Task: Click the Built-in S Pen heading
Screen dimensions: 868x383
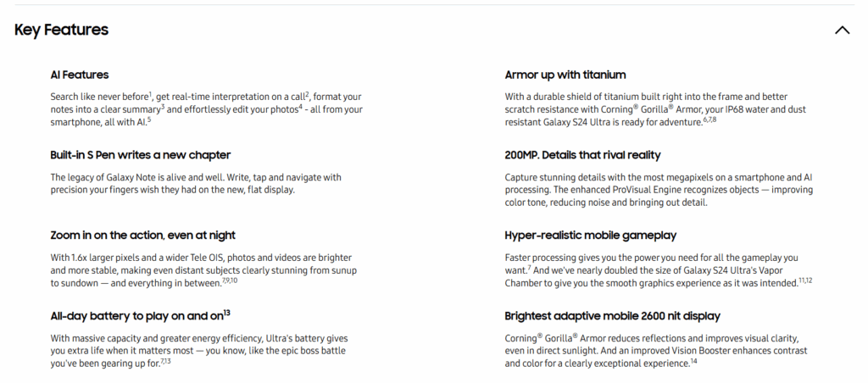Action: coord(141,154)
